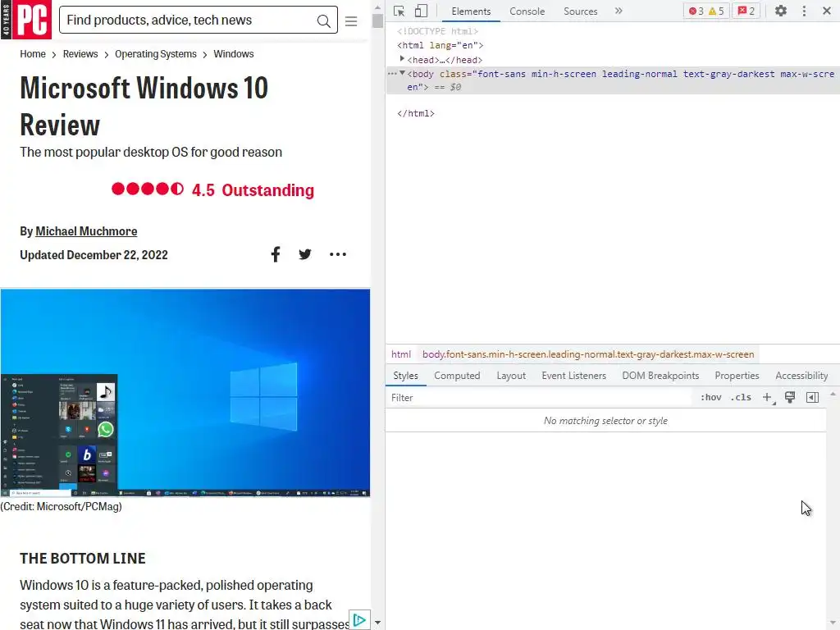Open DevTools settings gear

pos(781,11)
